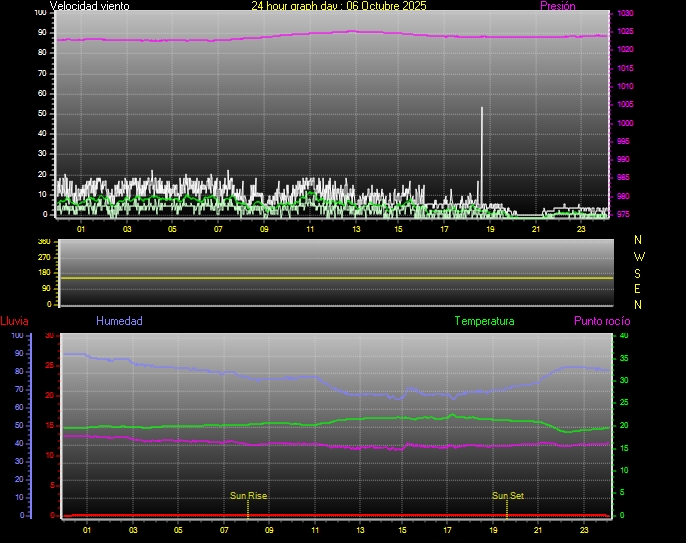Click the 360 wind direction axis value
Image resolution: width=686 pixels, height=543 pixels.
[x=43, y=242]
